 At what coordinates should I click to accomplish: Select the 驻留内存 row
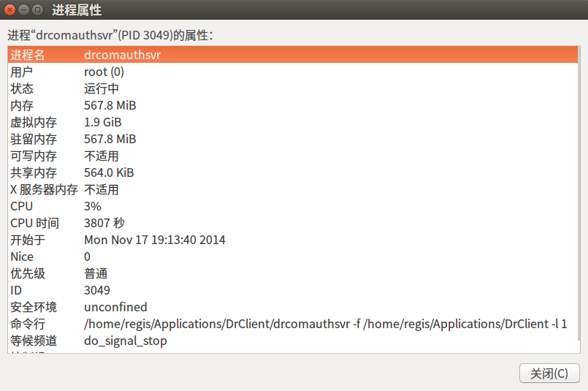pyautogui.click(x=293, y=139)
